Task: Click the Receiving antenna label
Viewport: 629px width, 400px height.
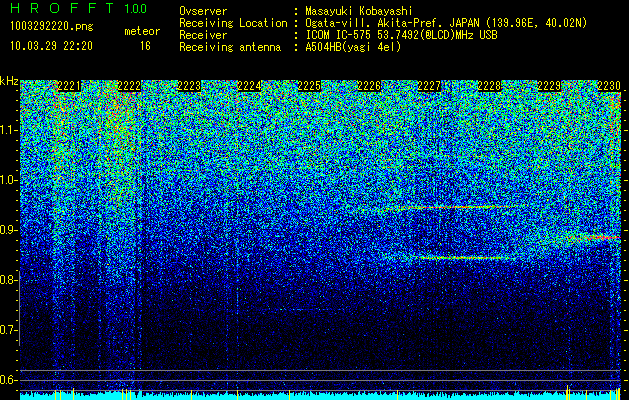Action: pyautogui.click(x=230, y=47)
